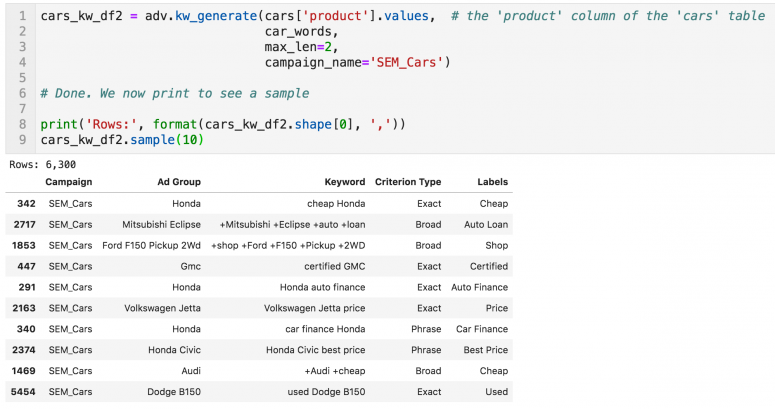The image size is (775, 409).
Task: Select row index 5454 in the table
Action: [x=24, y=392]
